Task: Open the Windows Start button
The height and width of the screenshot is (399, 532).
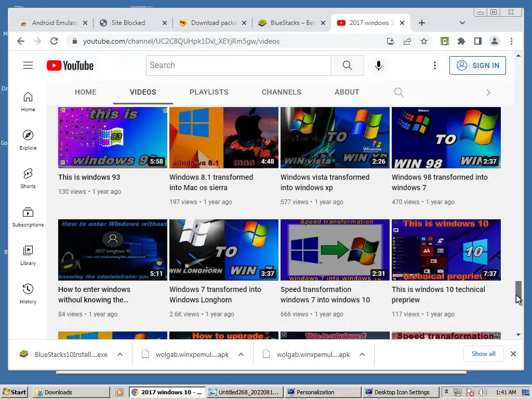Action: point(14,392)
